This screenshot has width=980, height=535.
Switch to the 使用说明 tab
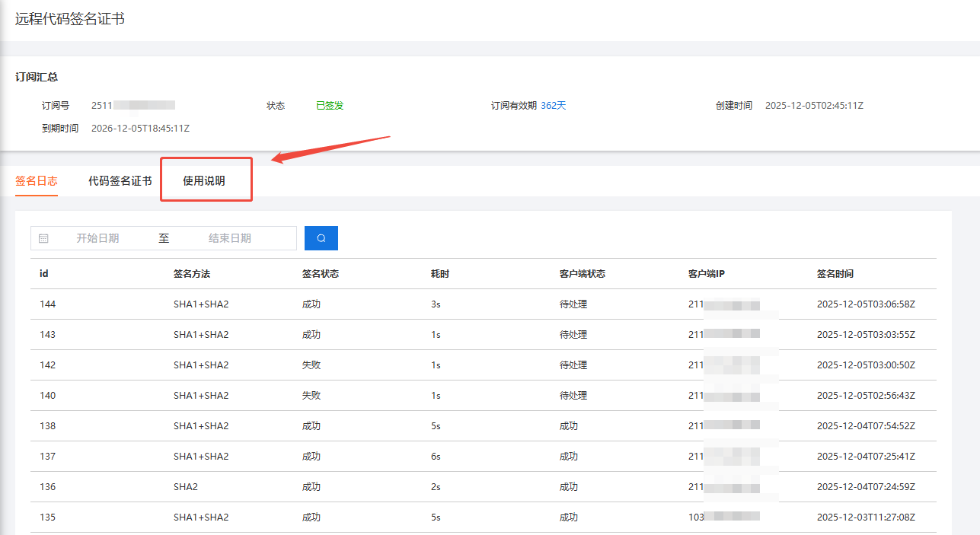[x=205, y=182]
